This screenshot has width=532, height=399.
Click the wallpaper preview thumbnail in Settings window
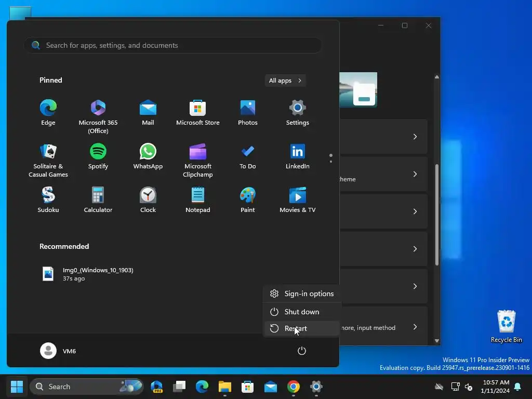click(358, 89)
